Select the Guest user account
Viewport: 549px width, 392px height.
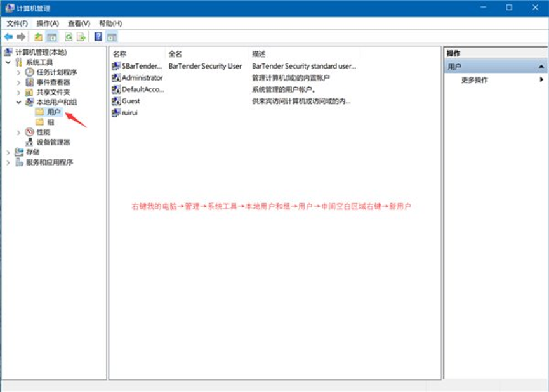131,101
